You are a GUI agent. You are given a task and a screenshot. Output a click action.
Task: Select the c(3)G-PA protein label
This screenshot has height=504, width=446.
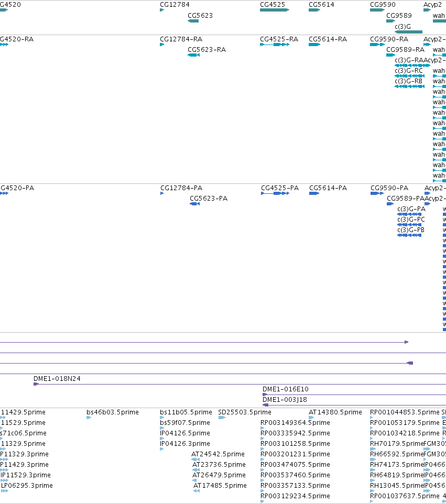411,209
